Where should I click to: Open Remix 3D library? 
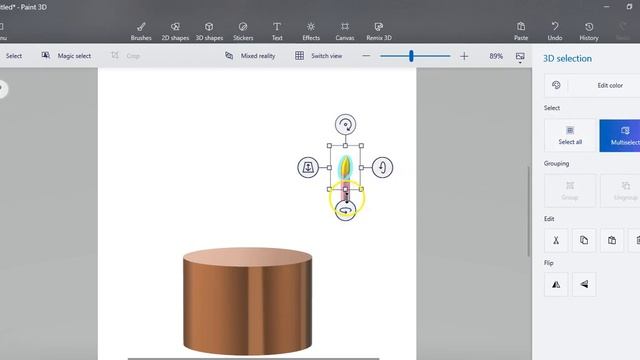point(379,31)
